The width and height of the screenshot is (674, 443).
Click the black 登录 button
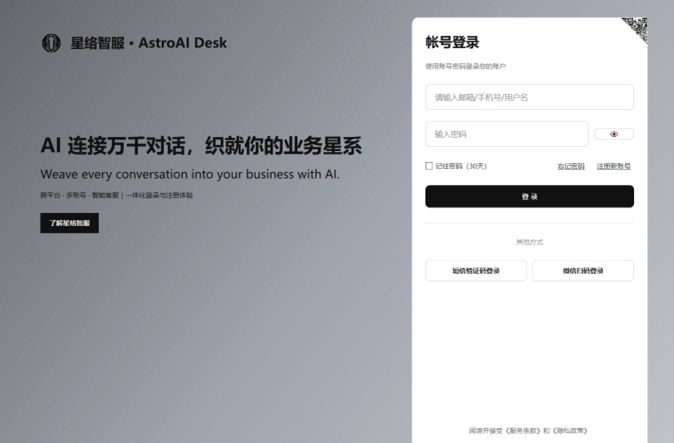pos(529,196)
